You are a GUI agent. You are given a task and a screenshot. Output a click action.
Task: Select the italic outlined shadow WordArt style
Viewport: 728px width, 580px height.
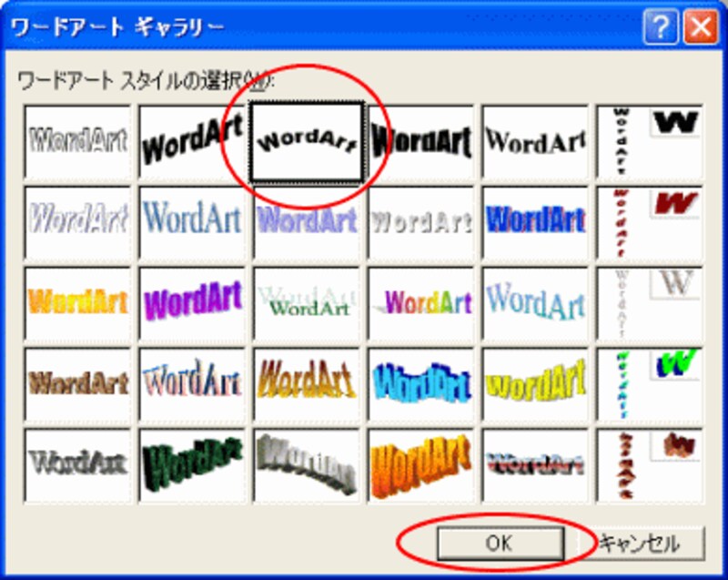pyautogui.click(x=78, y=222)
